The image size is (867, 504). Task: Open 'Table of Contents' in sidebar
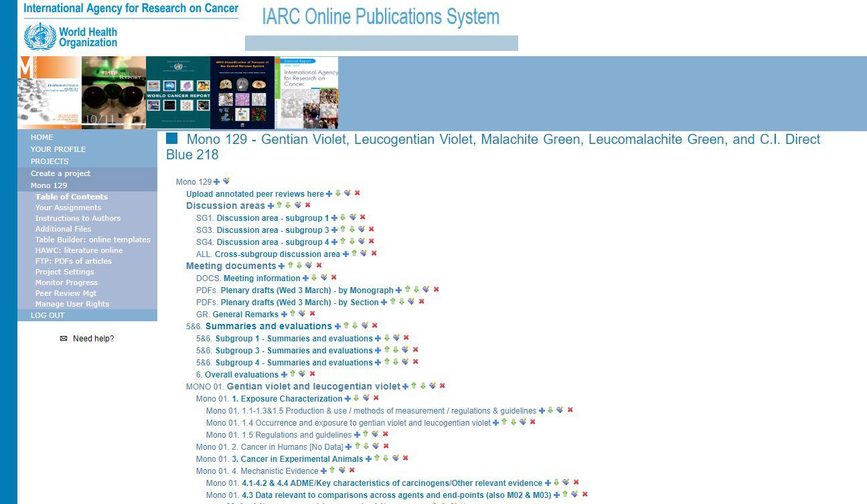click(x=71, y=197)
